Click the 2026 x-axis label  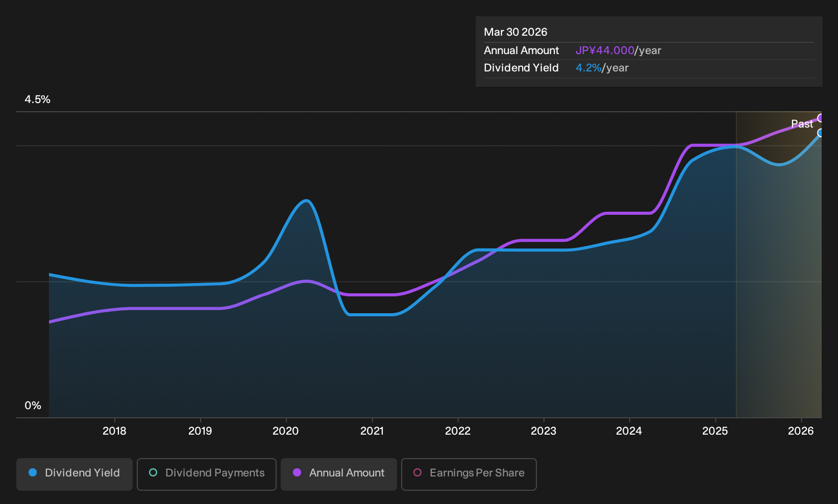801,431
